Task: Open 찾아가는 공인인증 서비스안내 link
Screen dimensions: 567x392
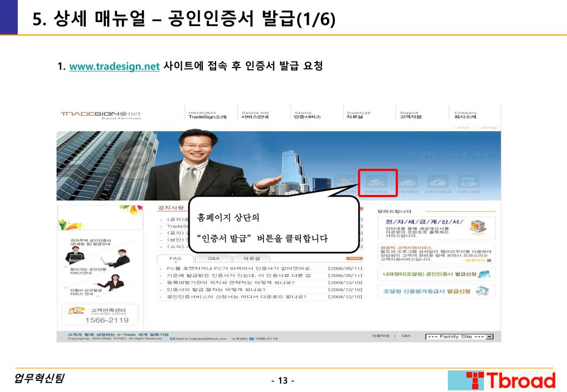Action: point(88,271)
